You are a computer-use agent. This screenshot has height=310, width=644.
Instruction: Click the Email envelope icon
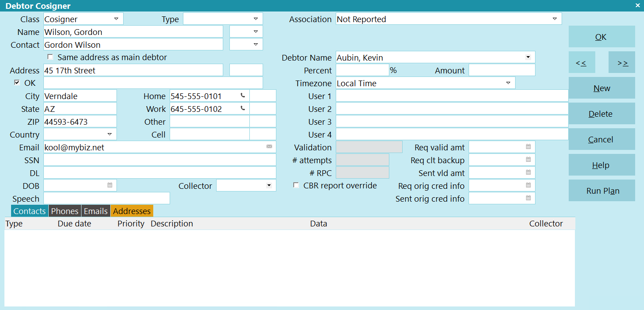pyautogui.click(x=269, y=147)
